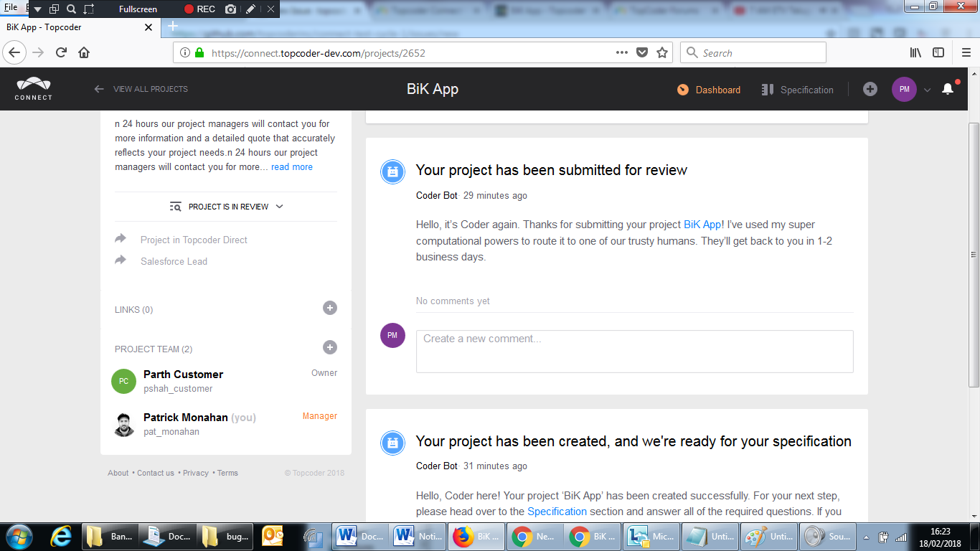The image size is (980, 551).
Task: Open the Project Is In Review status dropdown
Action: 227,207
